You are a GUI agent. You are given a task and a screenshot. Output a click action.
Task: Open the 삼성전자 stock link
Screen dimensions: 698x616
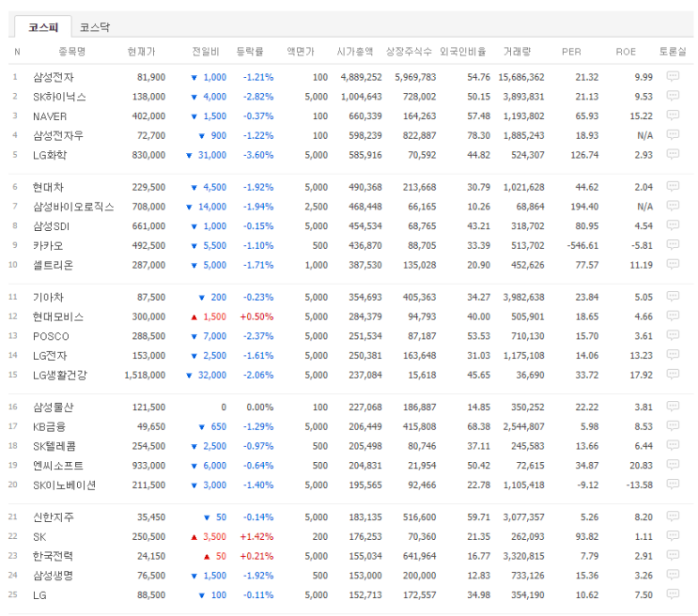pyautogui.click(x=53, y=77)
